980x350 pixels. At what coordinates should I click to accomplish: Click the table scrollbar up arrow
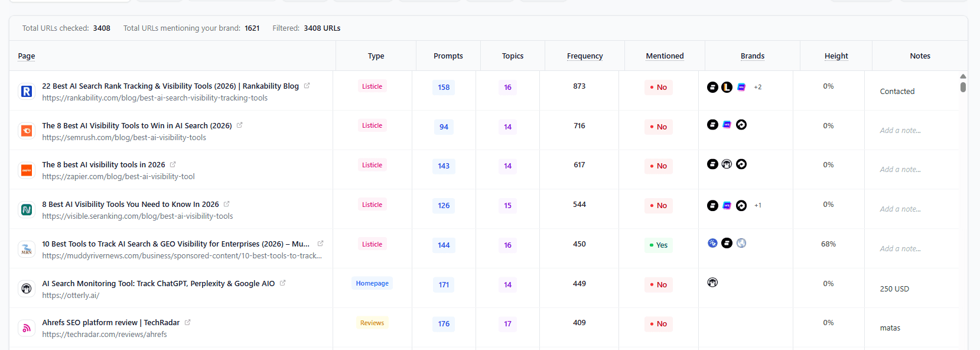(x=963, y=76)
